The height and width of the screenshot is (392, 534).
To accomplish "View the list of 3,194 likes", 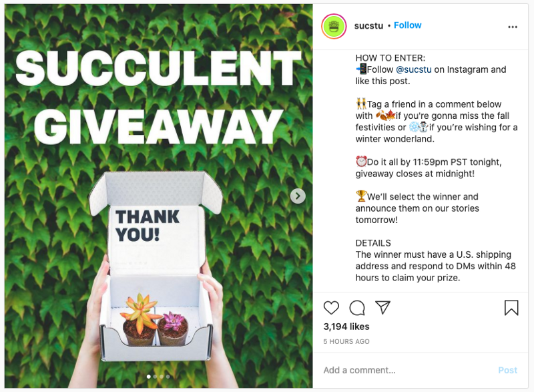I will (x=346, y=327).
